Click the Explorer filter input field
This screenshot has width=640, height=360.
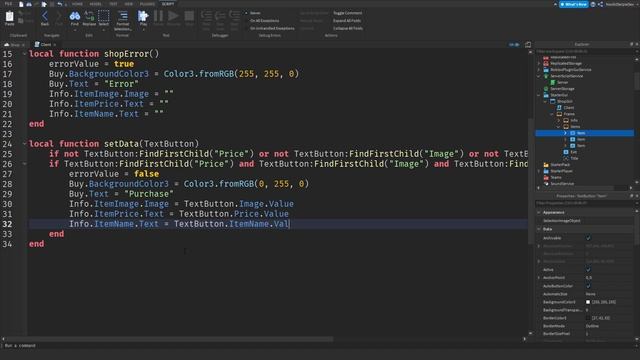point(584,51)
